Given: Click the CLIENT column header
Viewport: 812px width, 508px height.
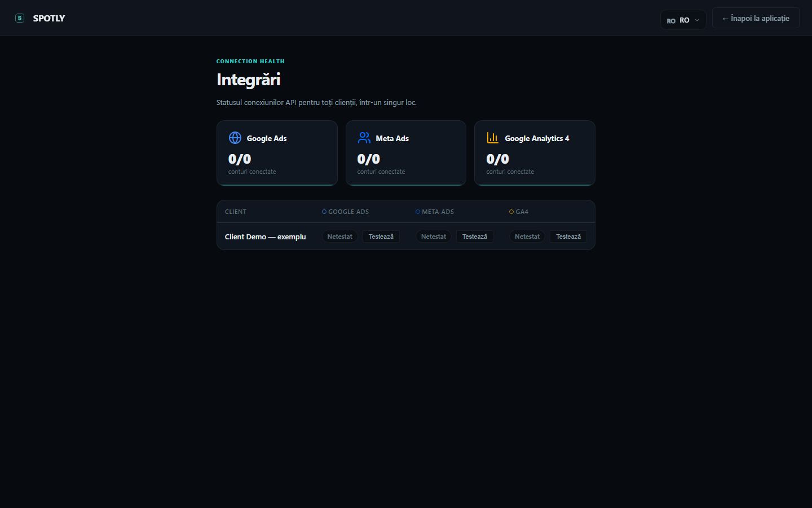Looking at the screenshot, I should (236, 212).
